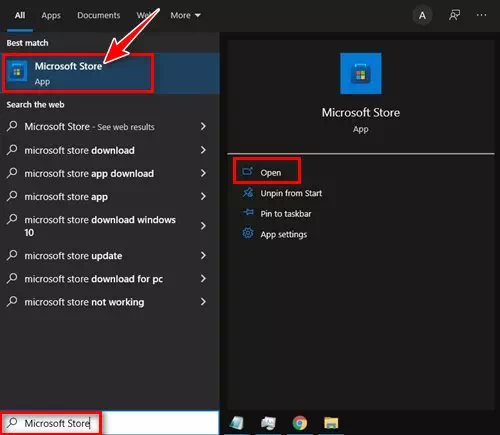
Task: Click the Microsoft Store icon in best match
Action: click(x=17, y=72)
